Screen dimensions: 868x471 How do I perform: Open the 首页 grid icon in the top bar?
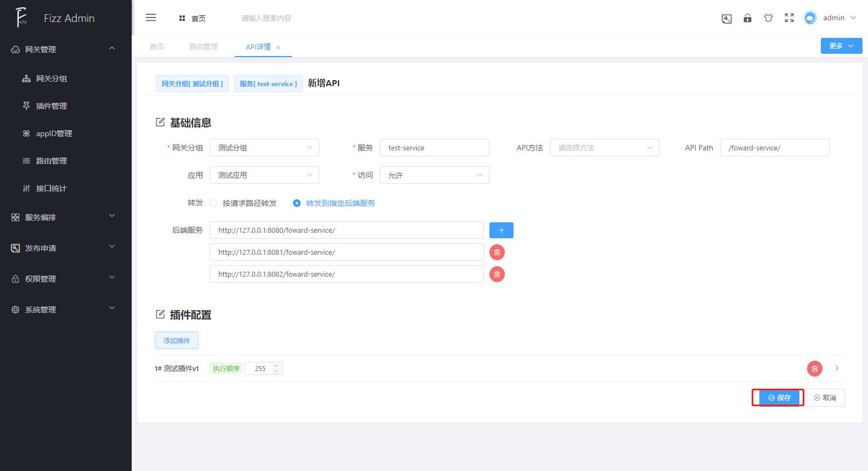(x=182, y=18)
